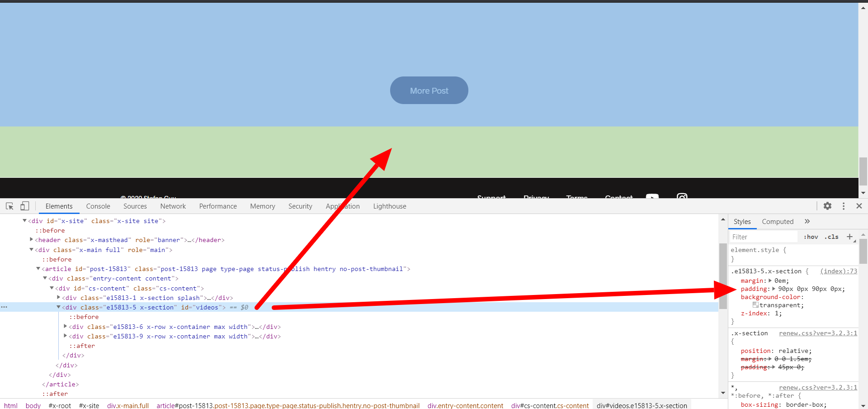Image resolution: width=868 pixels, height=409 pixels.
Task: Switch to the Computed pane tab
Action: pyautogui.click(x=778, y=222)
